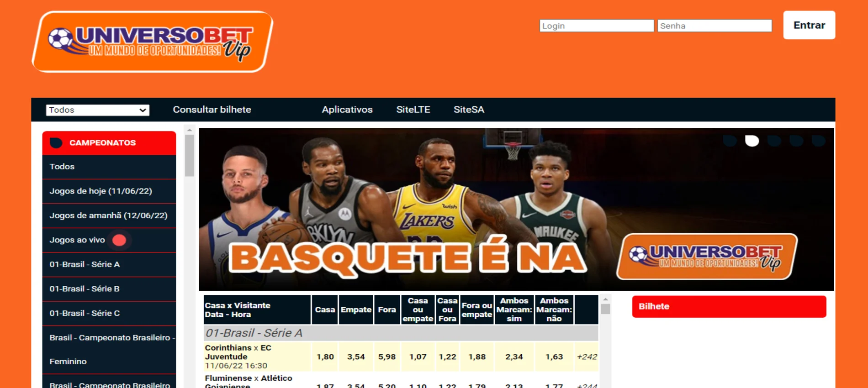The height and width of the screenshot is (388, 868).
Task: Focus the Senha password field
Action: point(715,26)
